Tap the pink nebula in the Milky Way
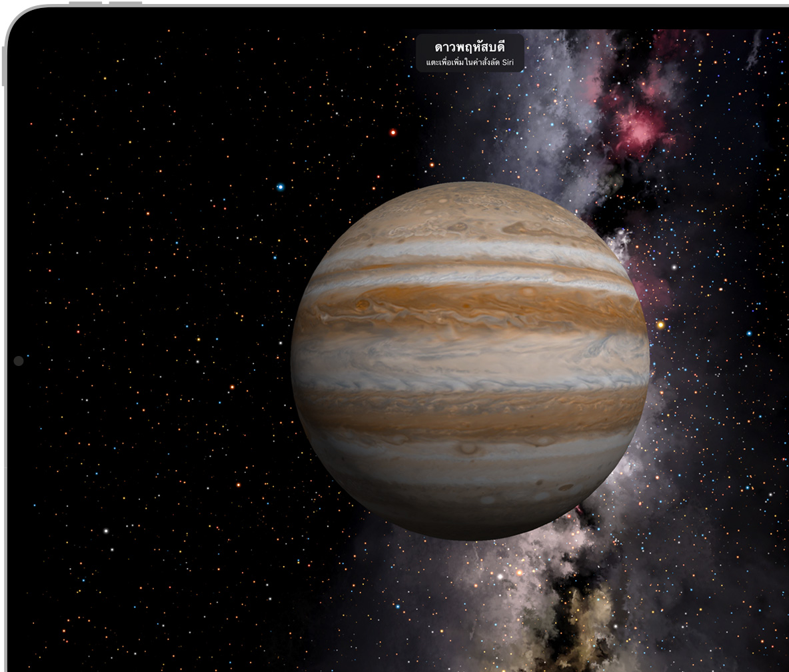The width and height of the screenshot is (789, 672). [x=636, y=129]
